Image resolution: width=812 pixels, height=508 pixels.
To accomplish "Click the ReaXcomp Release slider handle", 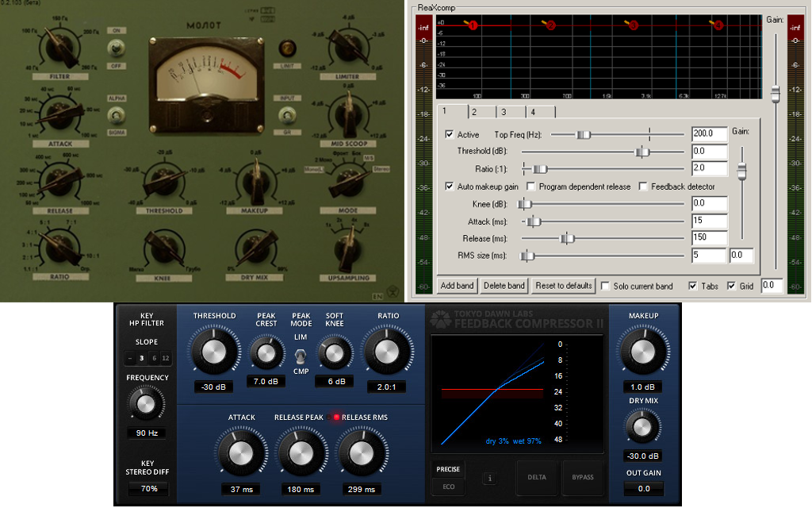I will coord(568,238).
